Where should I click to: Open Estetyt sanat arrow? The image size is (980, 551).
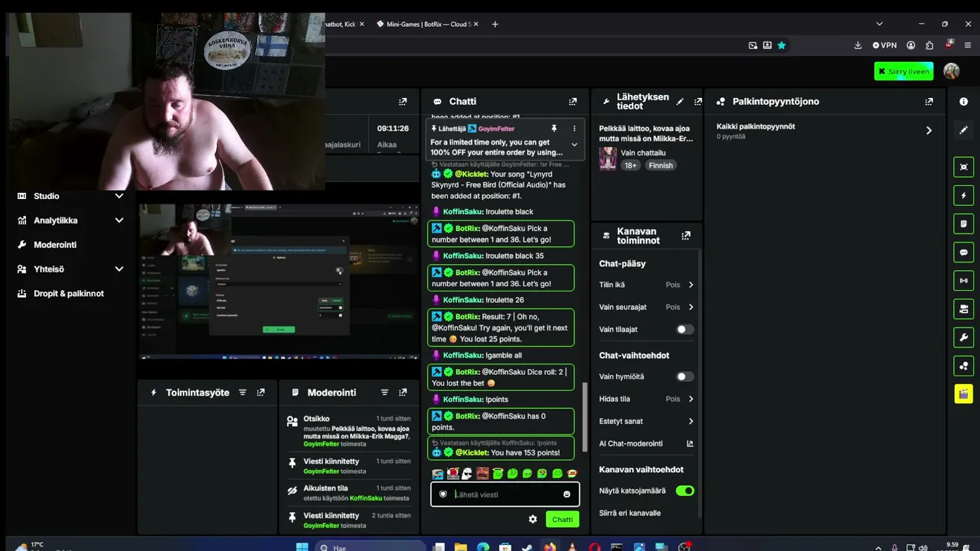(691, 421)
